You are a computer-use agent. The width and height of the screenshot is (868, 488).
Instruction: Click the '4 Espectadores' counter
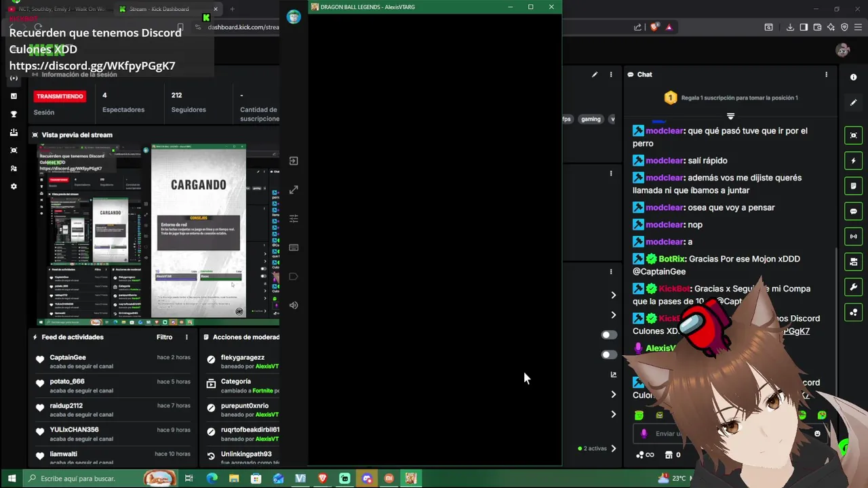[123, 102]
